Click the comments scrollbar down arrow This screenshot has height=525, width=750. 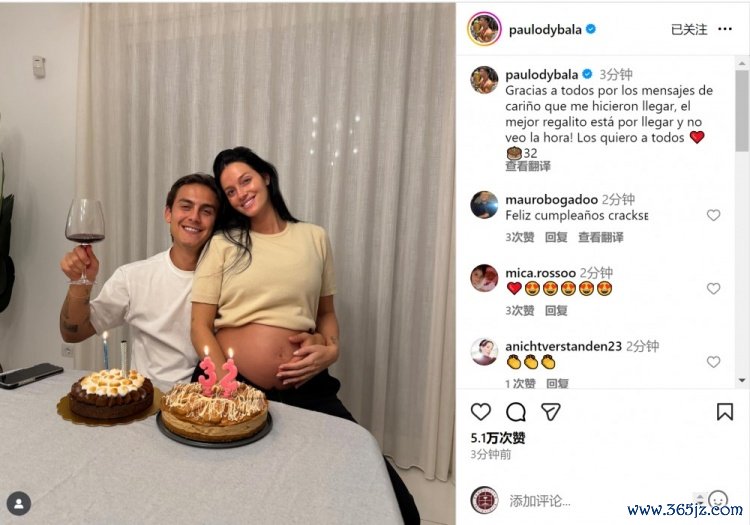742,380
